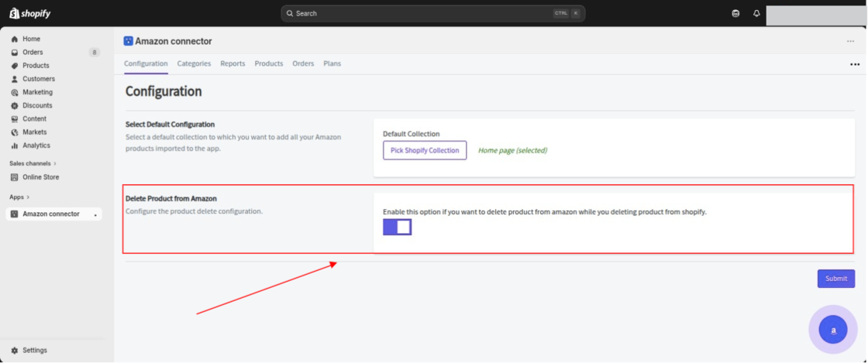Open the Products tab in Amazon connector

click(x=268, y=63)
